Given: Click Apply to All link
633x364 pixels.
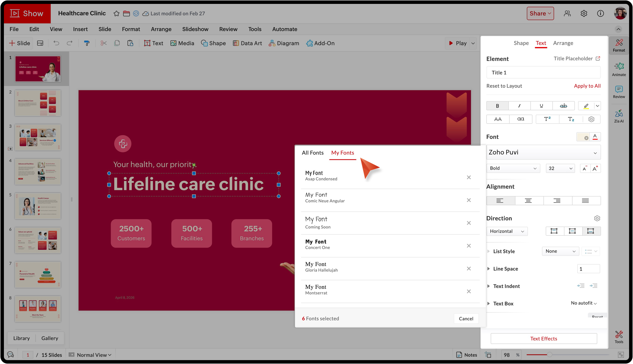Looking at the screenshot, I should coord(587,86).
